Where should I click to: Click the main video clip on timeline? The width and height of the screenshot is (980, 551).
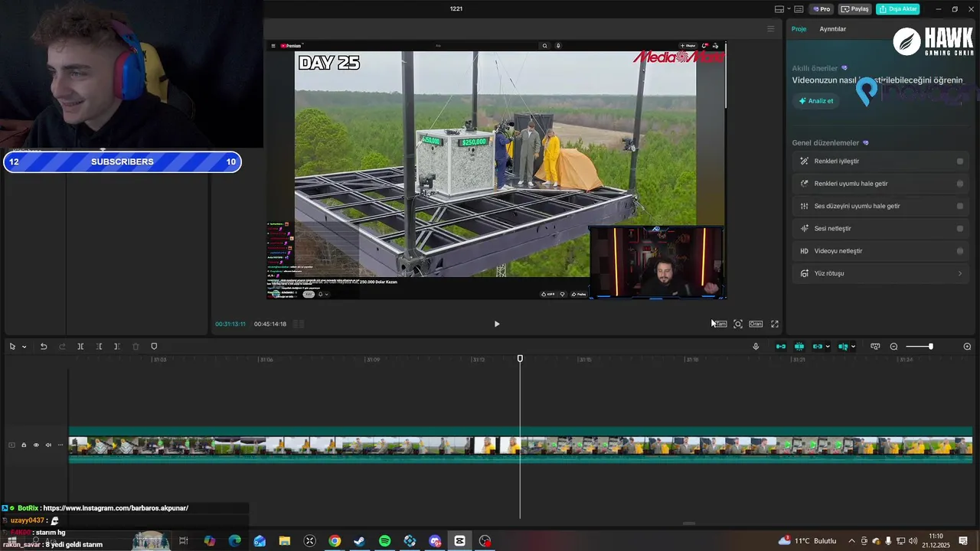coord(521,445)
